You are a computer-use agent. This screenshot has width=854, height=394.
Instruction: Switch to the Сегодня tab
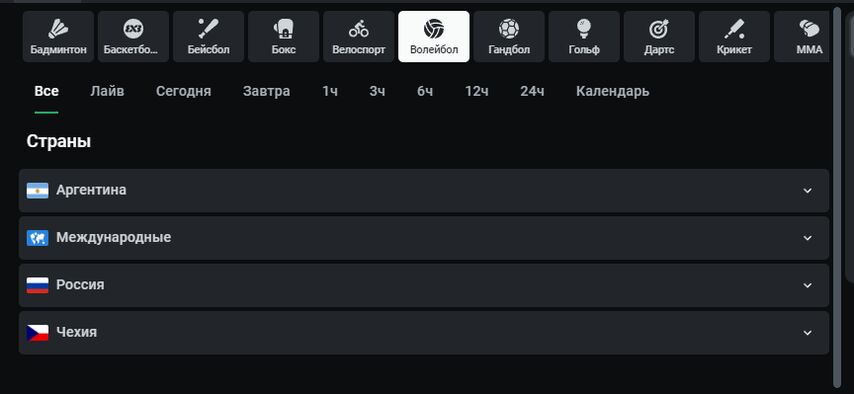click(184, 91)
